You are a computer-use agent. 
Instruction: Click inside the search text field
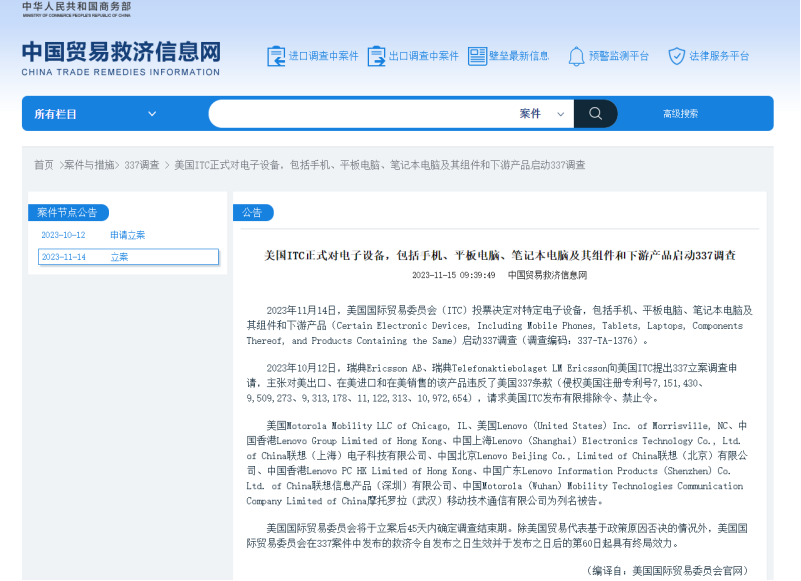click(x=360, y=114)
